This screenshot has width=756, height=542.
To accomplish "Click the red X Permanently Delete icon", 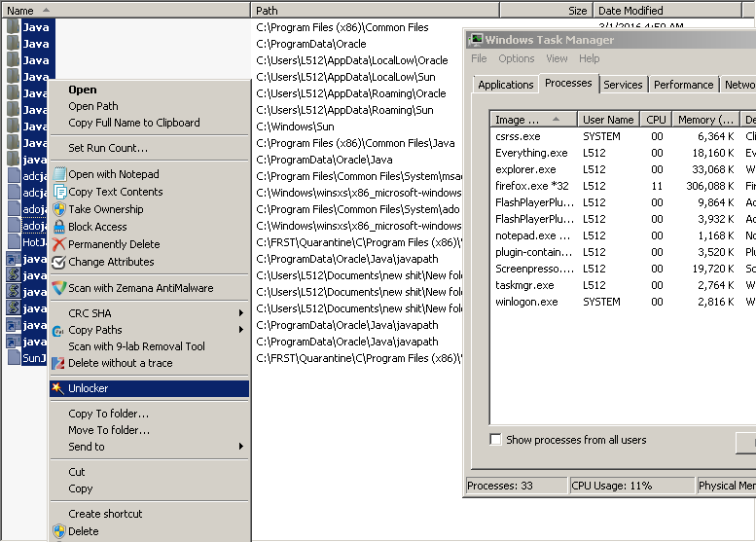I will 59,244.
